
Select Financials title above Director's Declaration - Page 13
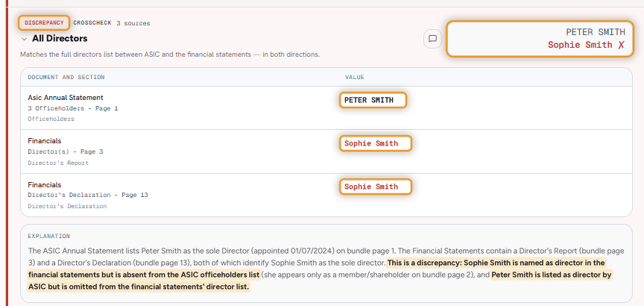[45, 184]
